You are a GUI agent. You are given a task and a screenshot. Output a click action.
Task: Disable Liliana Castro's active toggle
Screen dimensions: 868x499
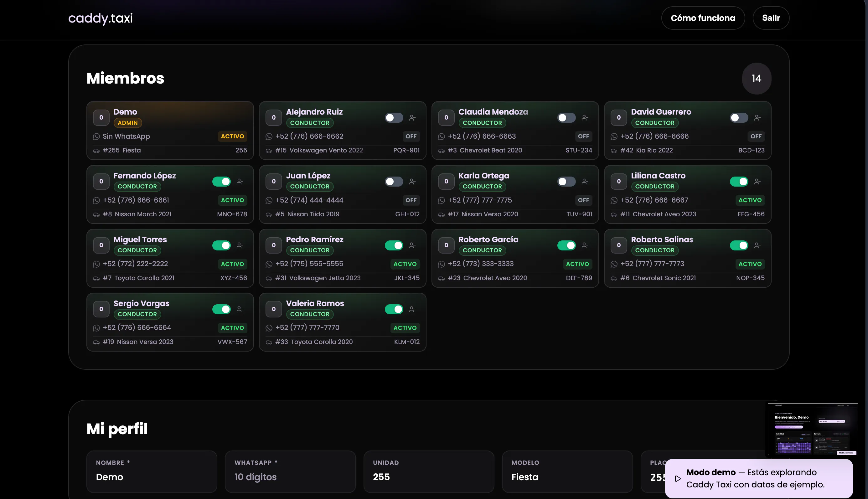739,181
